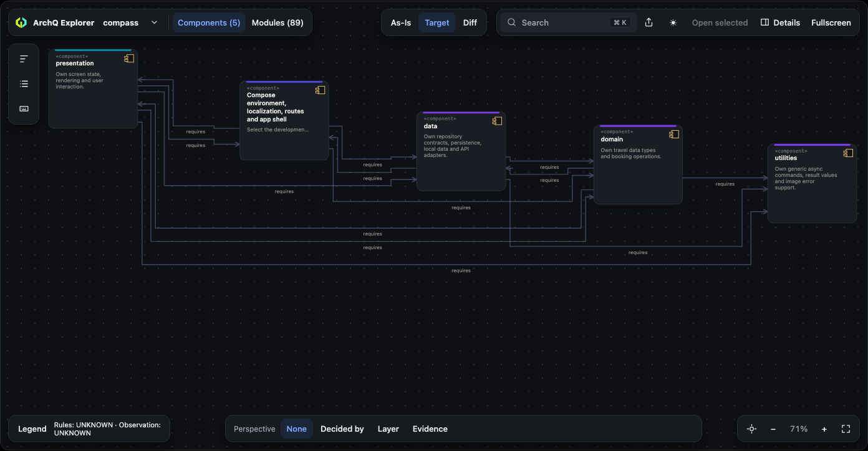
Task: Select the Target view
Action: [437, 22]
